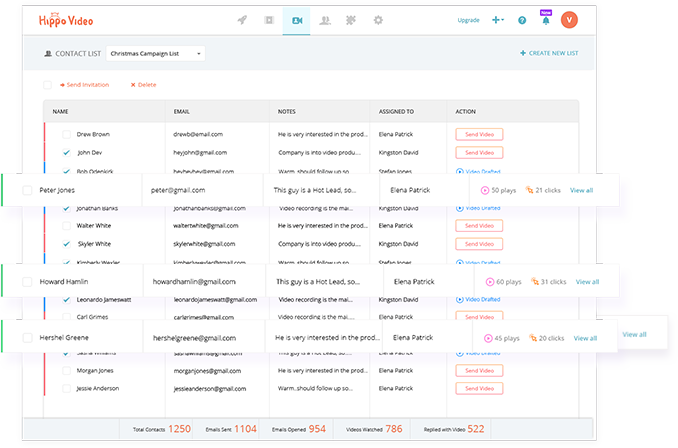Viewport: 678px width, 448px height.
Task: Open the contacts person icon in navbar
Action: point(324,20)
